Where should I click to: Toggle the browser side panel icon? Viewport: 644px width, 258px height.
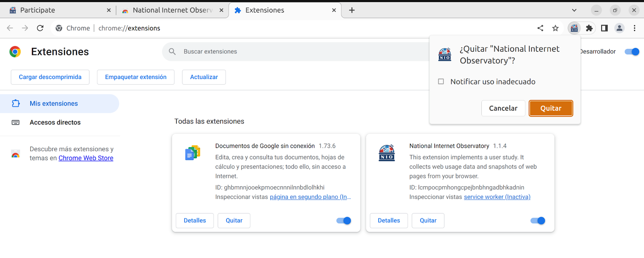[x=604, y=28]
